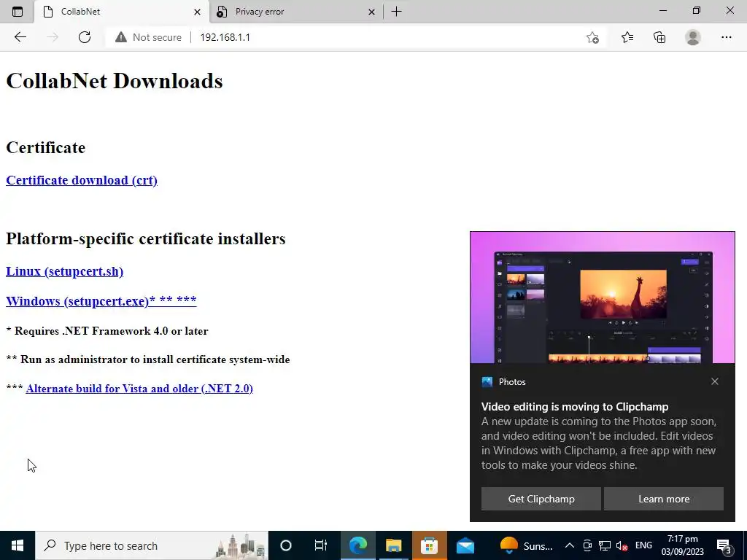Click the Learn more button

(x=664, y=499)
